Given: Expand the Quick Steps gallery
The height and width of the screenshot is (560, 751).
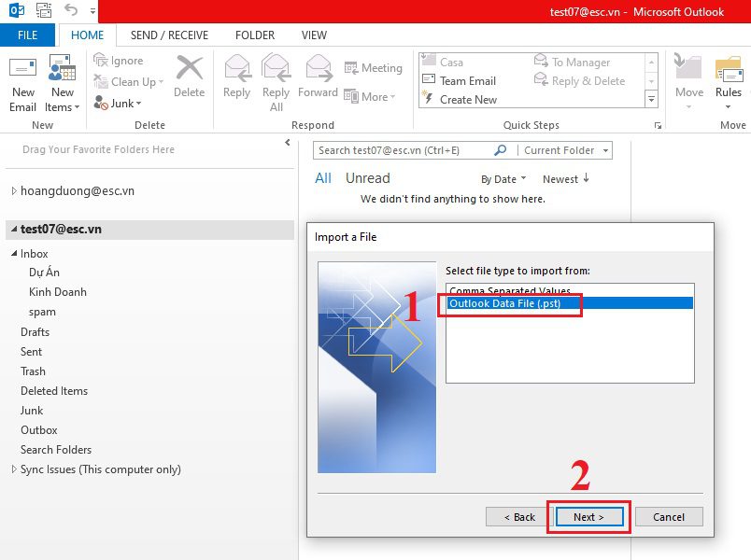Looking at the screenshot, I should [x=651, y=100].
